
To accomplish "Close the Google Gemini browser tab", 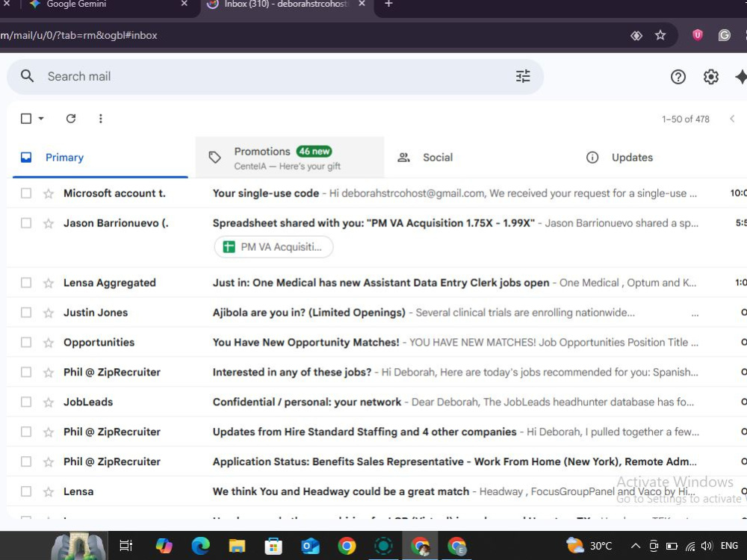I will click(185, 4).
